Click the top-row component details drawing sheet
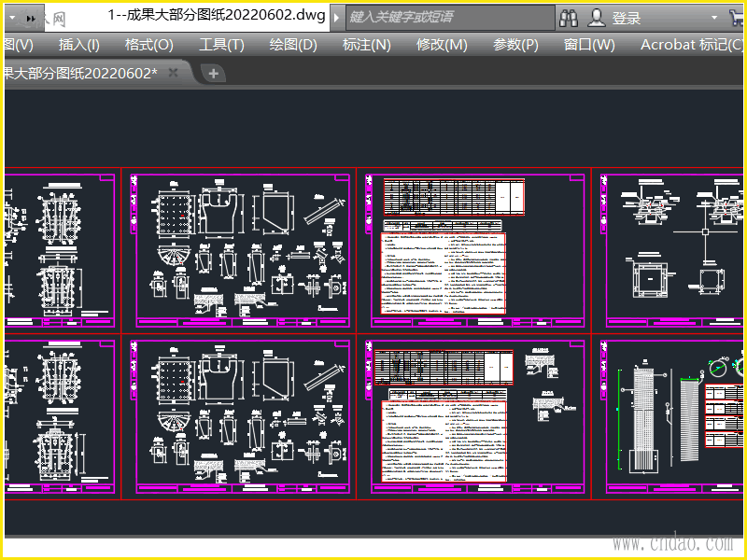This screenshot has width=747, height=560. point(240,251)
